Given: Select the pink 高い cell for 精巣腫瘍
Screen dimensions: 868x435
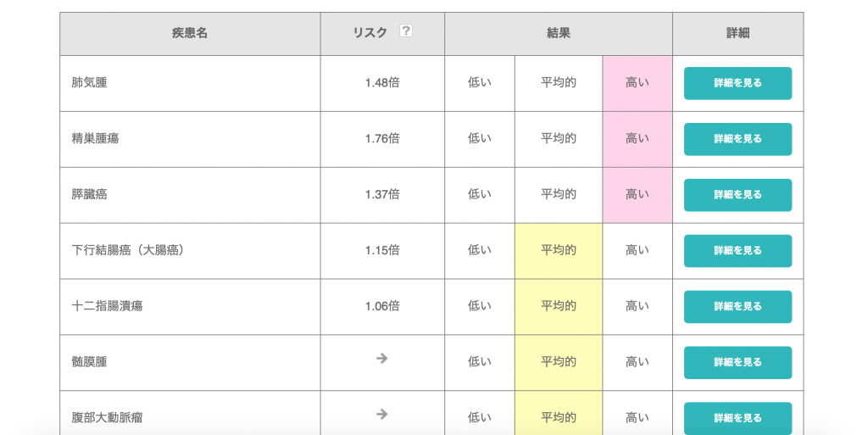Looking at the screenshot, I should point(637,139).
